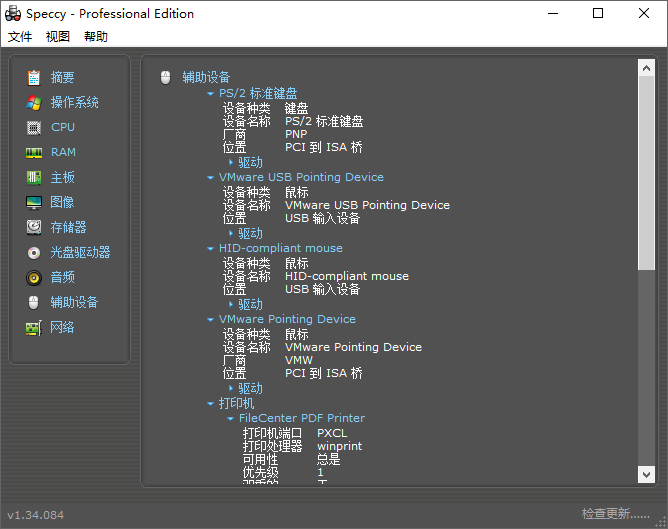The height and width of the screenshot is (529, 668).
Task: Click the Speccy app icon in the title bar
Action: [x=13, y=14]
